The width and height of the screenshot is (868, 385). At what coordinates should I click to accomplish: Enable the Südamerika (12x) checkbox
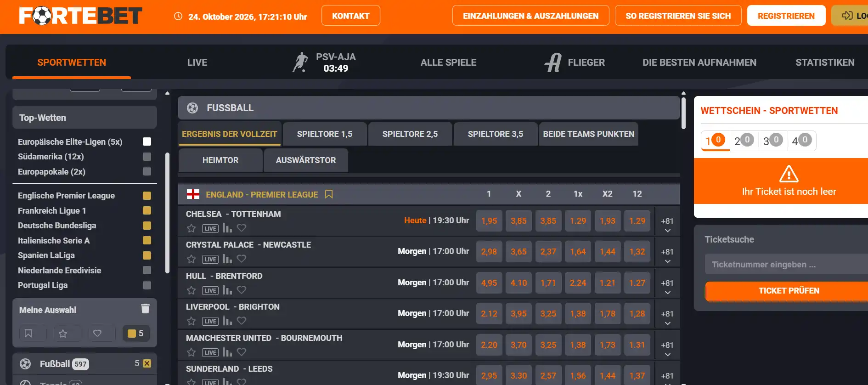coord(147,157)
